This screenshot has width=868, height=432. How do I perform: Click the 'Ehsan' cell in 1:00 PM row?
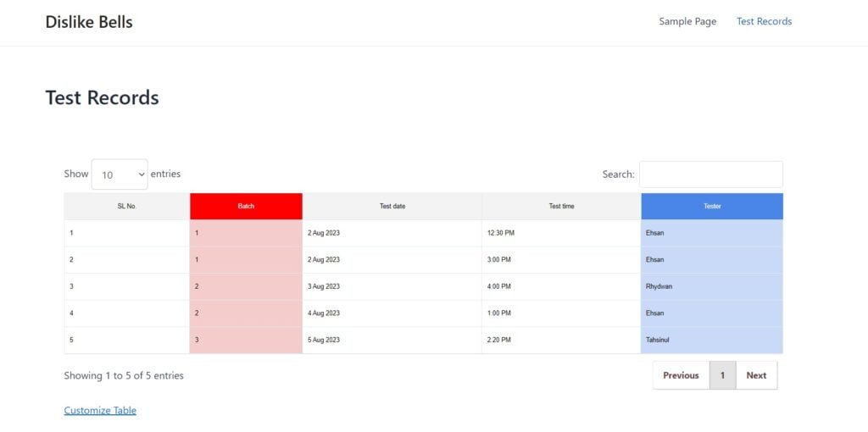[712, 313]
